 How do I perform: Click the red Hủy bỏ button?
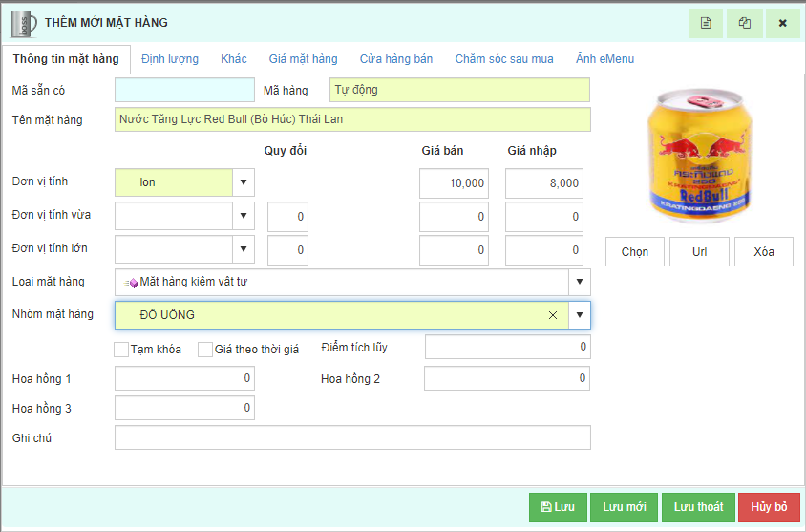(x=769, y=507)
